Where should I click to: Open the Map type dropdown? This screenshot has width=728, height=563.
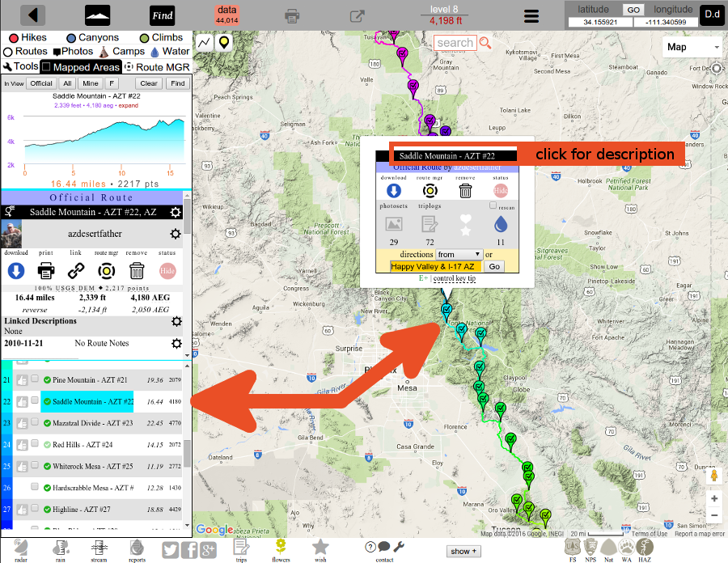pyautogui.click(x=692, y=47)
